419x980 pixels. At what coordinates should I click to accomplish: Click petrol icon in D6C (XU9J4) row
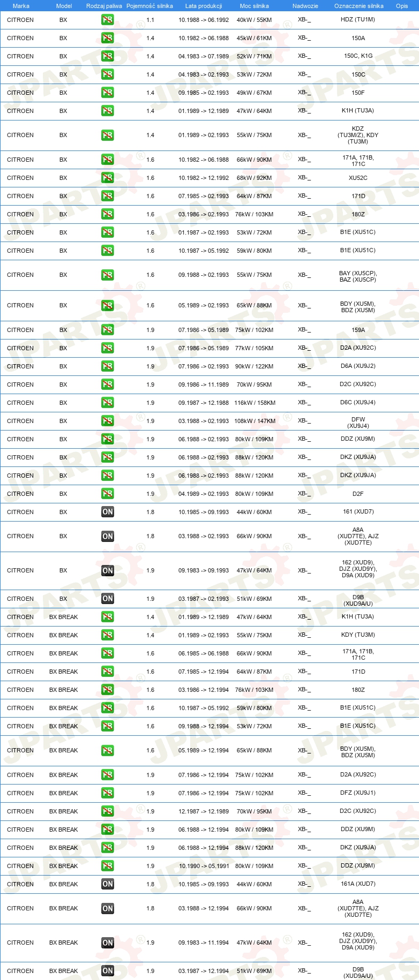pyautogui.click(x=108, y=403)
